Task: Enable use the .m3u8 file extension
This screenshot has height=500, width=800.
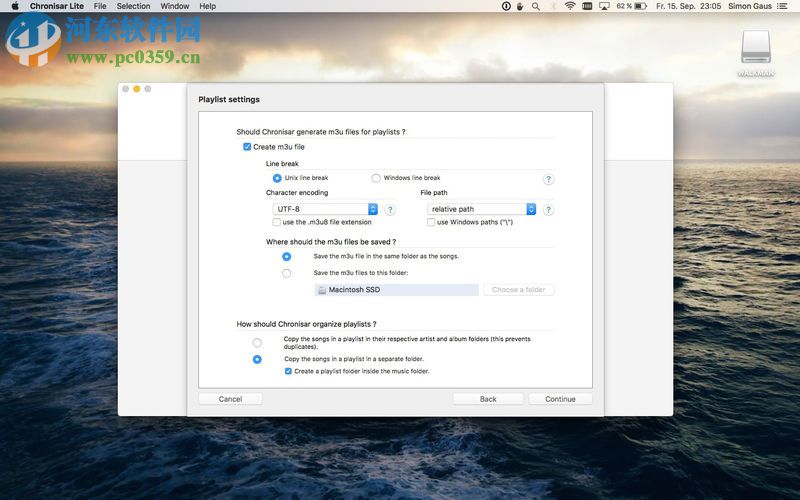Action: [277, 222]
